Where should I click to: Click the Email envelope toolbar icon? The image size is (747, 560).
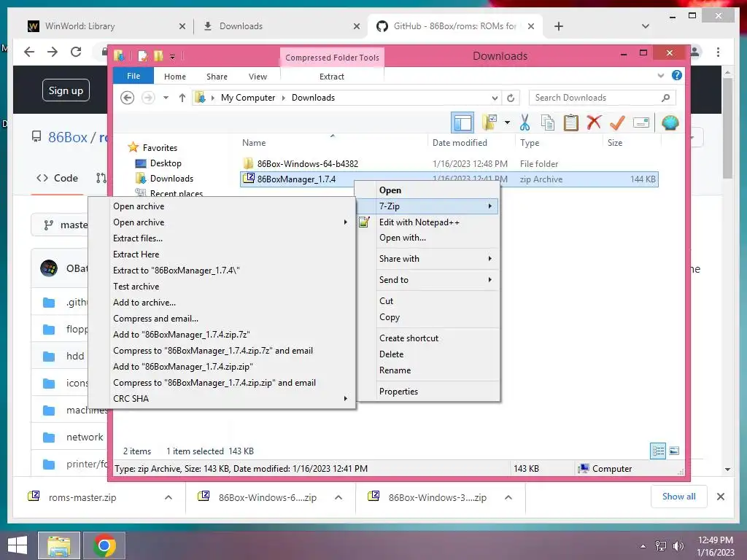(x=641, y=122)
